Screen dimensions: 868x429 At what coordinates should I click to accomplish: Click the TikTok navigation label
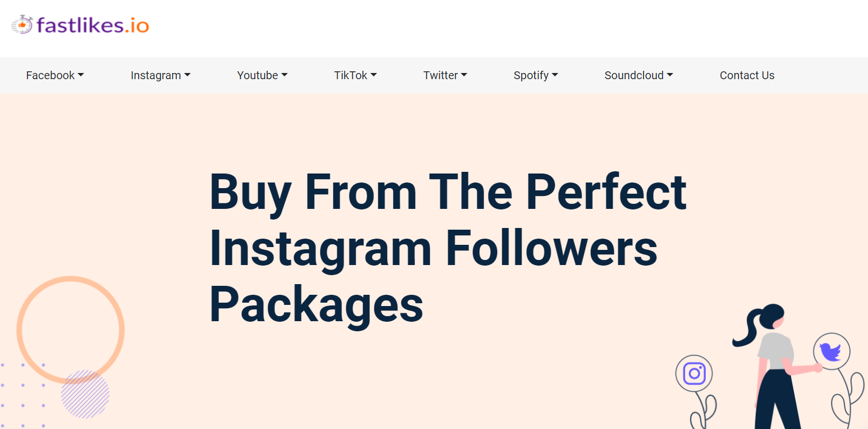351,75
